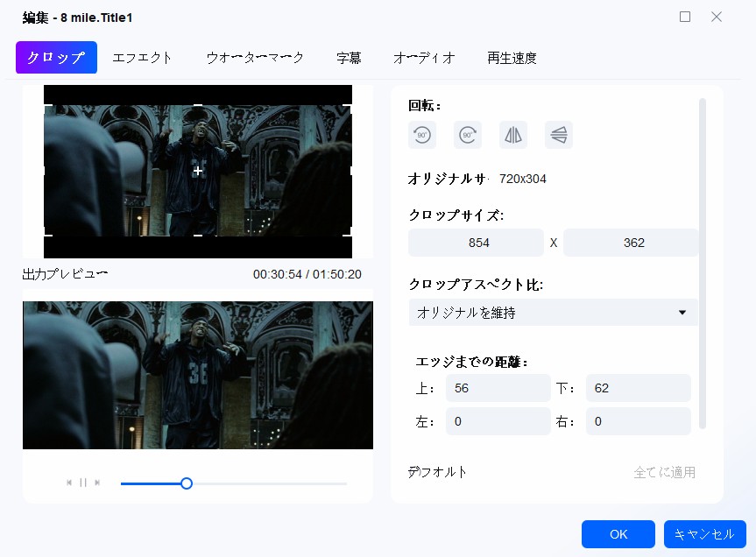Screen dimensions: 756x557
Task: Switch to the 字幕 tab
Action: click(349, 58)
